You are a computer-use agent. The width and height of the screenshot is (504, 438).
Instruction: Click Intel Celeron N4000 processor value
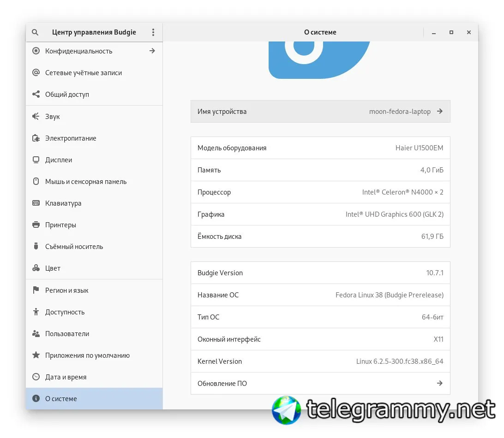(403, 192)
